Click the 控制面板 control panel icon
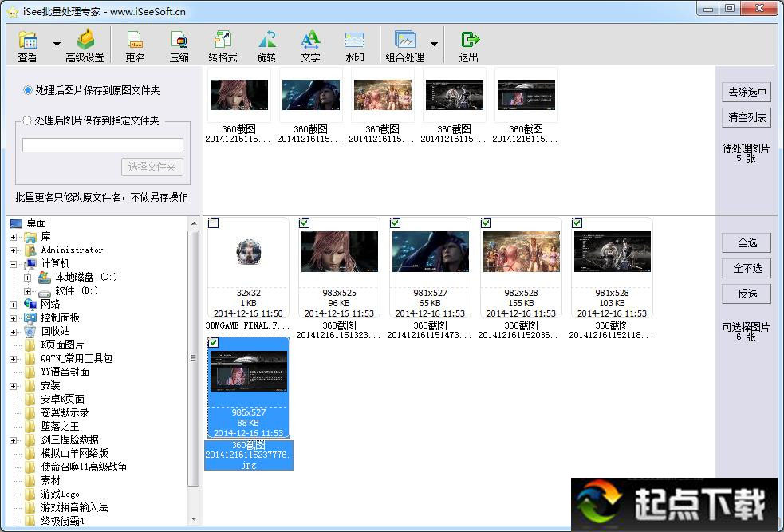The image size is (784, 532). [x=30, y=318]
